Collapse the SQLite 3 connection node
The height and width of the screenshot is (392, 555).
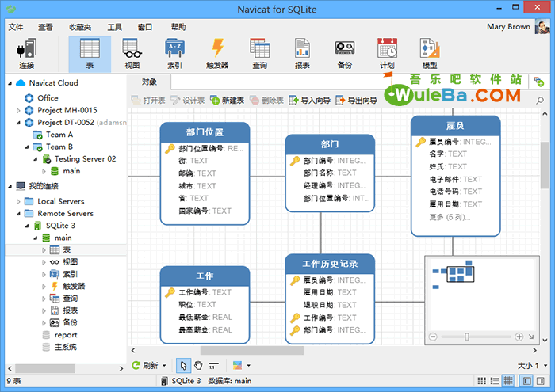pyautogui.click(x=27, y=226)
